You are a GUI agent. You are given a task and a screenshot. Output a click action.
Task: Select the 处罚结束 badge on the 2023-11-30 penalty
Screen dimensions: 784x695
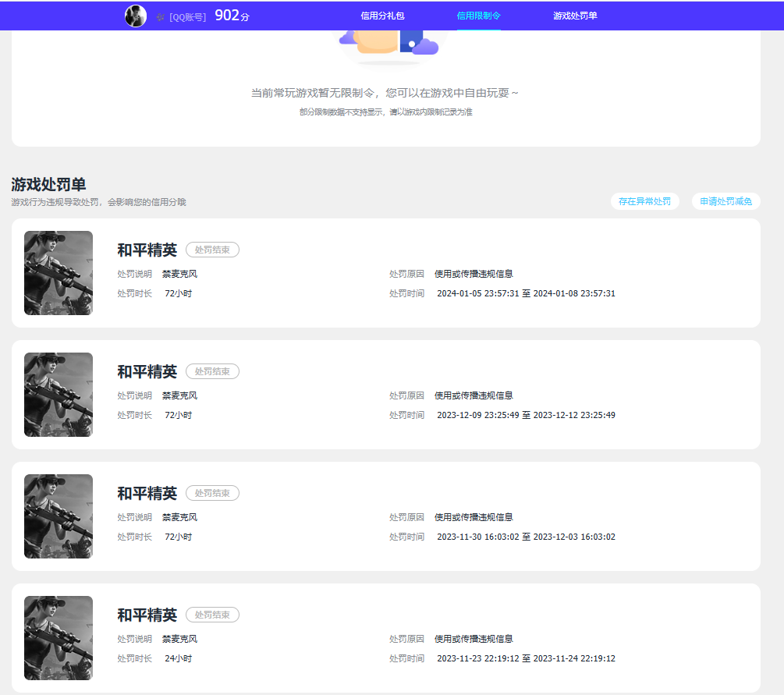coord(212,493)
